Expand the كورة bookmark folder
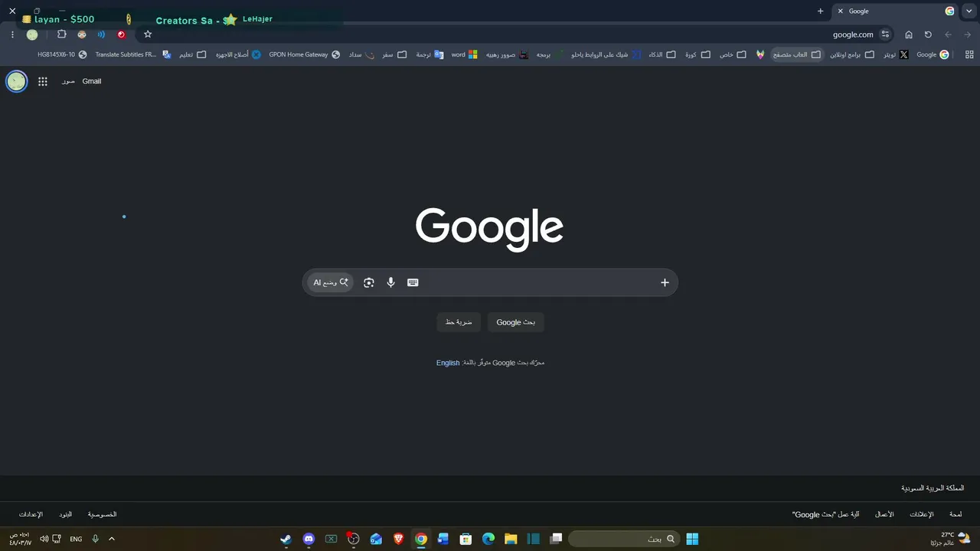 pos(697,55)
